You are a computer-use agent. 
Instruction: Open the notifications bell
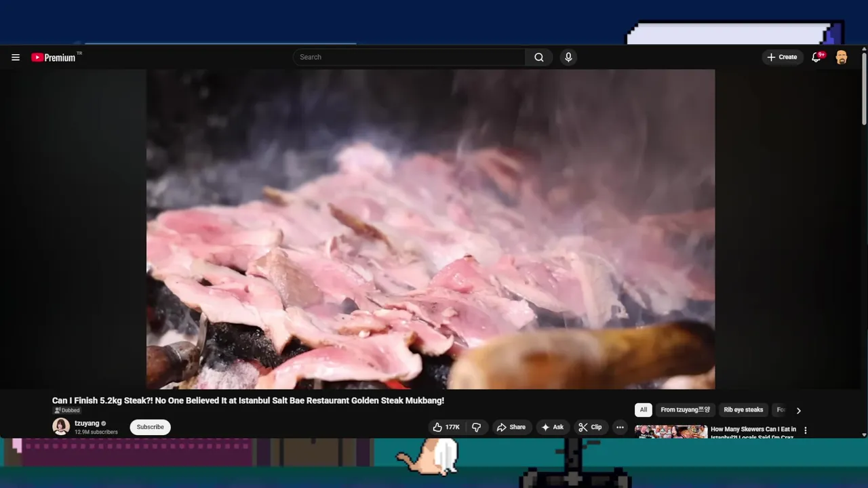pyautogui.click(x=816, y=58)
